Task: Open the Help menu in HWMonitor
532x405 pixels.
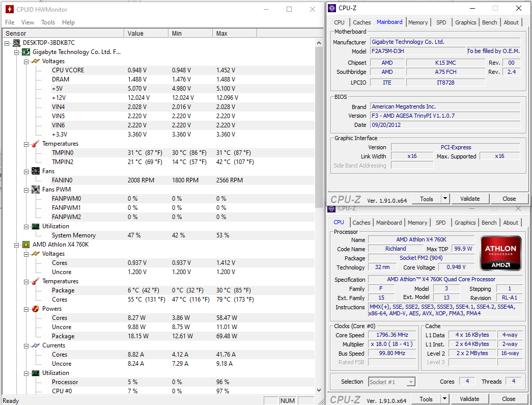Action: [x=68, y=22]
